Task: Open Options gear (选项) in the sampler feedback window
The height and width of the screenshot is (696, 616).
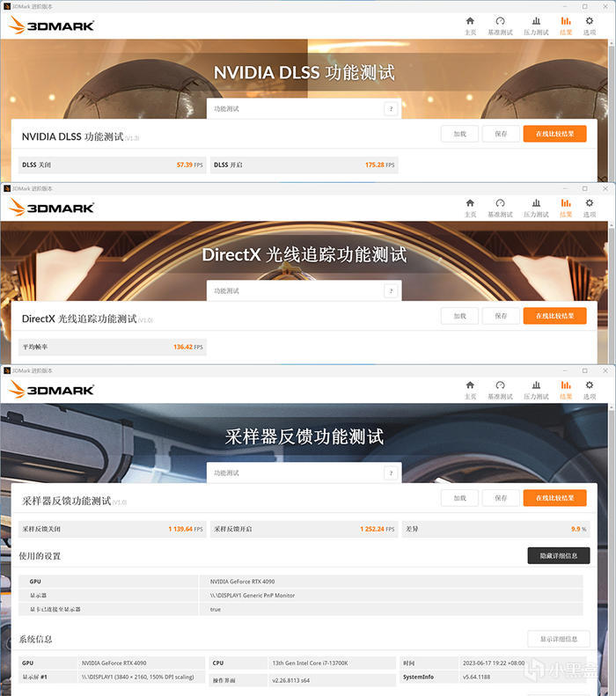Action: coord(590,390)
